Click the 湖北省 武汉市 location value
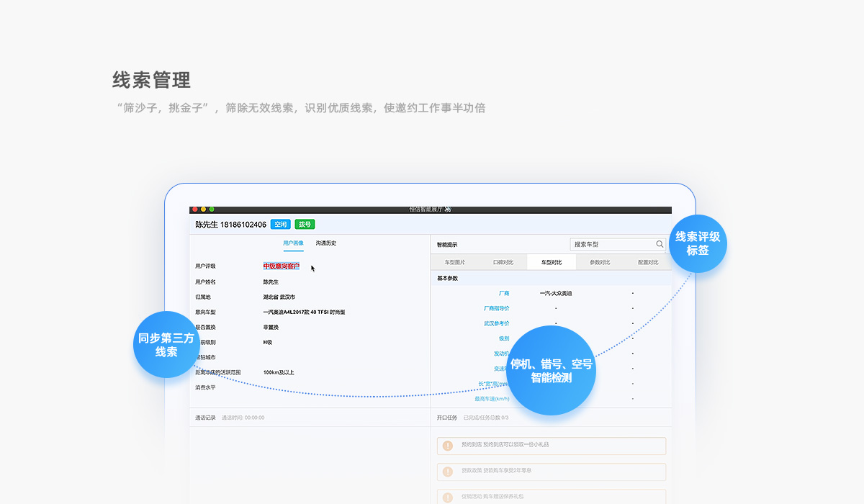Screen dimensions: 864x504 coord(279,297)
